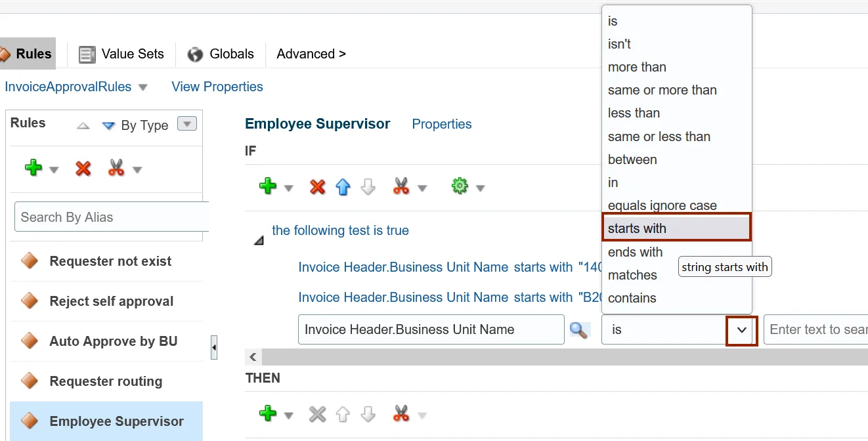The height and width of the screenshot is (441, 868).
Task: Expand the InvoiceApprovalRules dropdown
Action: (143, 87)
